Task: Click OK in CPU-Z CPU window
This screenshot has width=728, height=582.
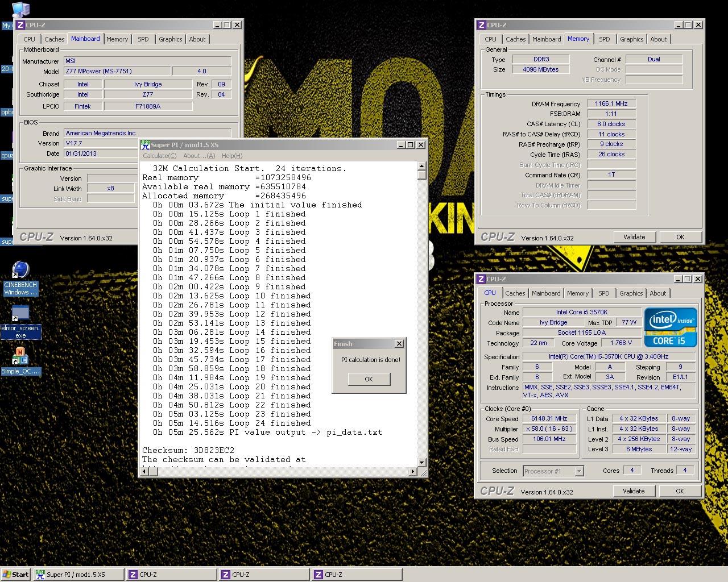Action: click(x=680, y=491)
